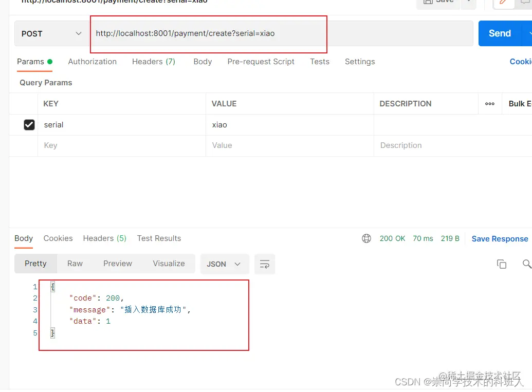Image resolution: width=532 pixels, height=392 pixels.
Task: Open the response Cookies tab
Action: tap(58, 238)
